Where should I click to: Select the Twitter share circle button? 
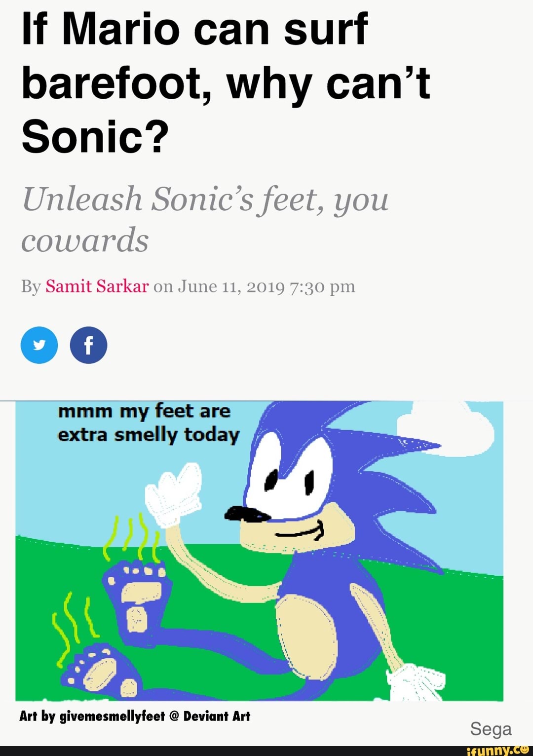pyautogui.click(x=39, y=345)
